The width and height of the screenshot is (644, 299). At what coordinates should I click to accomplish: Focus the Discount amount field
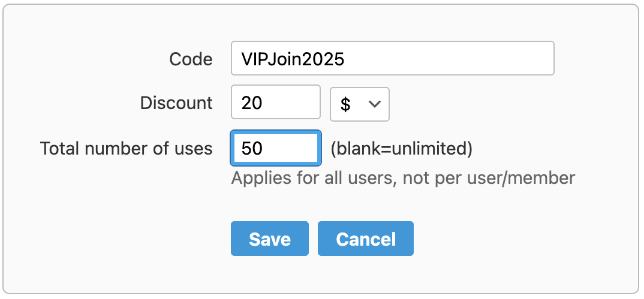tap(276, 102)
